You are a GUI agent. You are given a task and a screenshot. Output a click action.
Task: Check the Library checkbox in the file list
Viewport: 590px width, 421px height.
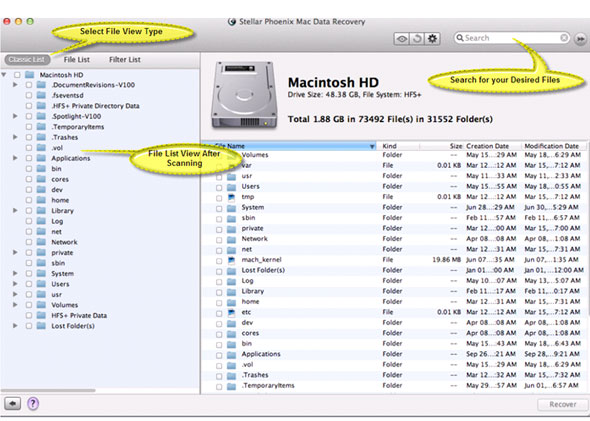pyautogui.click(x=219, y=292)
